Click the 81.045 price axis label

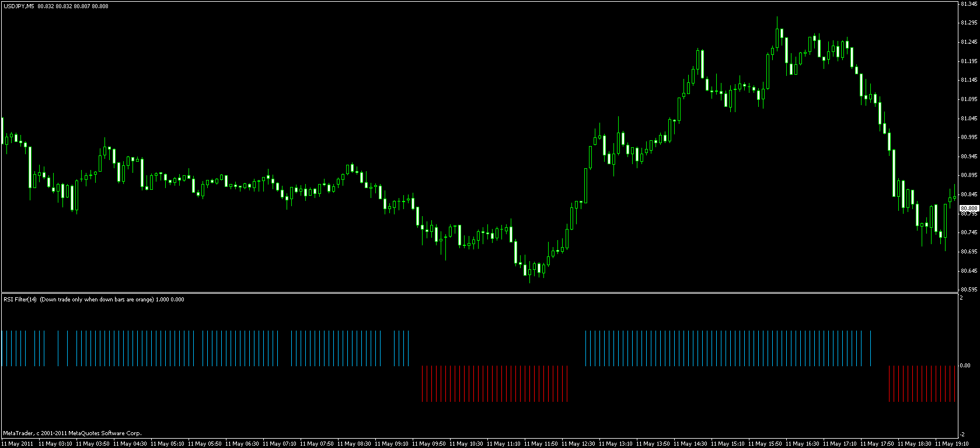(968, 119)
